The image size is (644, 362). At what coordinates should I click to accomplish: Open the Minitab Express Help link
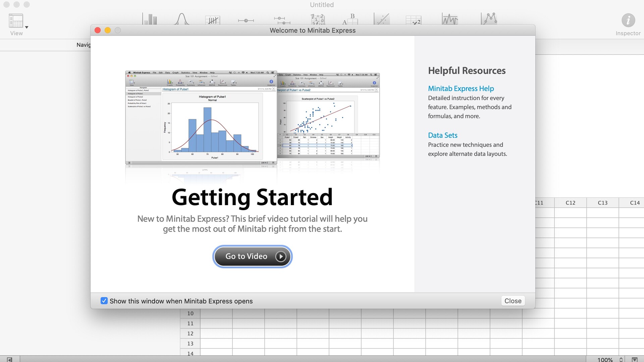pyautogui.click(x=461, y=88)
